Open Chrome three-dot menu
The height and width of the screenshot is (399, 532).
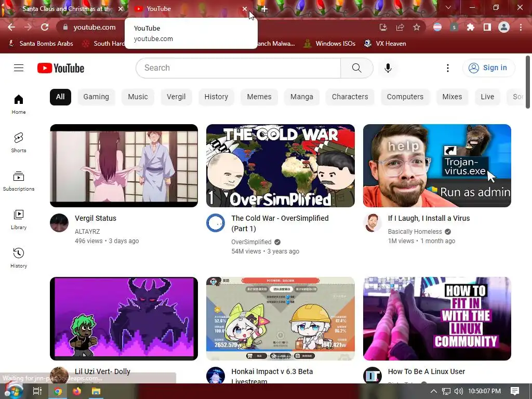(x=521, y=27)
